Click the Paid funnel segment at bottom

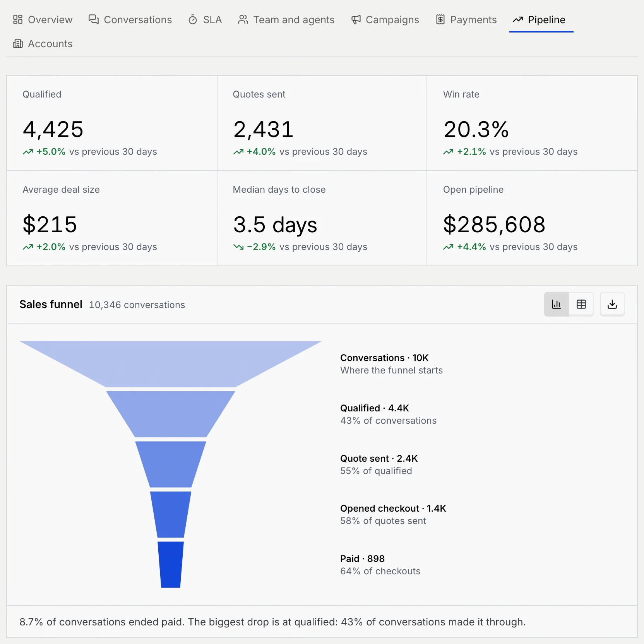coord(171,564)
